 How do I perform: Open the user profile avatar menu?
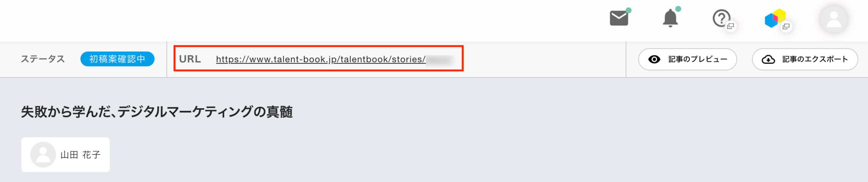coord(834,19)
